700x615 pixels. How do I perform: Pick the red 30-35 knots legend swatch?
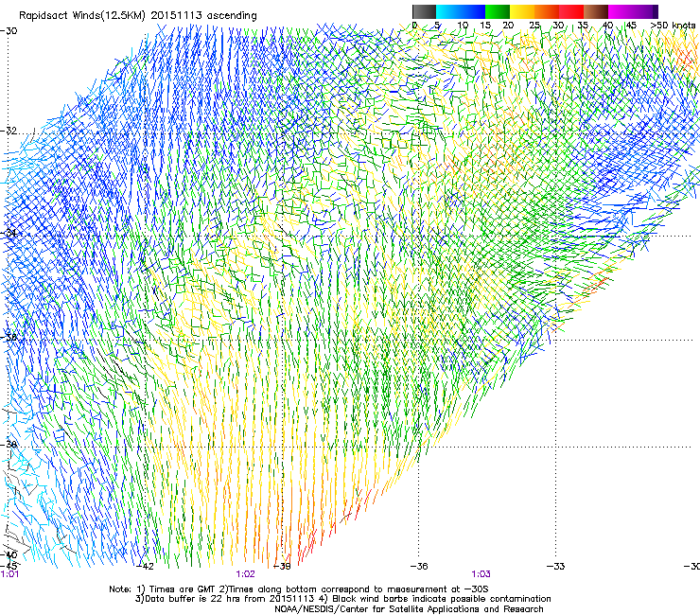tap(571, 11)
